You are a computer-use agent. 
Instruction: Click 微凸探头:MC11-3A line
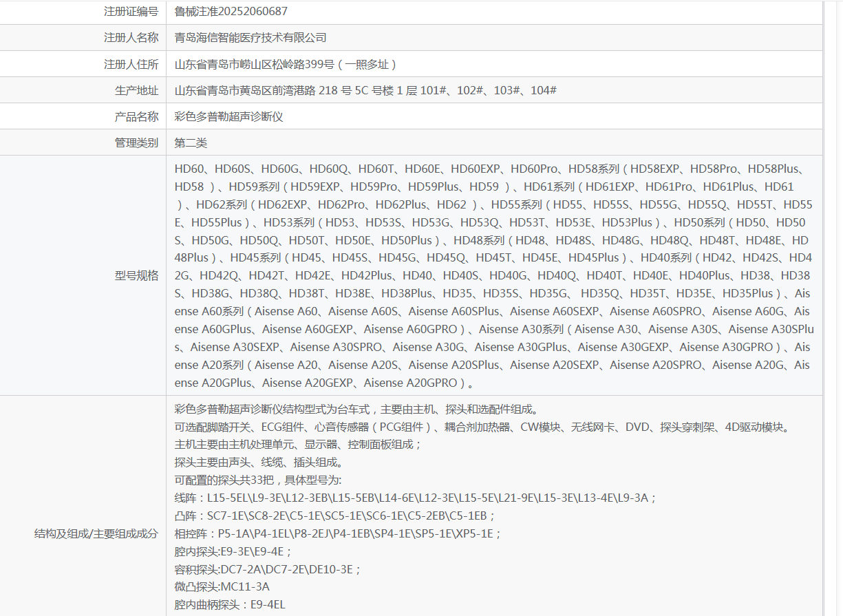click(222, 588)
